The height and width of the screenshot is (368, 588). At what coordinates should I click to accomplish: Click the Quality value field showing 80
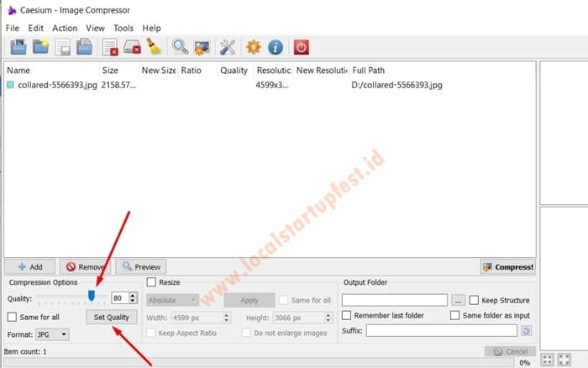point(120,298)
